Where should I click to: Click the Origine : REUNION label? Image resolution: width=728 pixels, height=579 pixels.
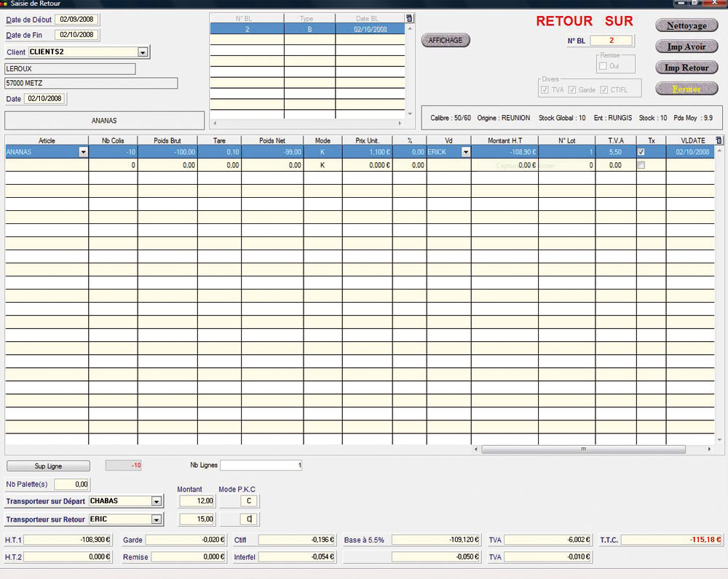coord(504,118)
